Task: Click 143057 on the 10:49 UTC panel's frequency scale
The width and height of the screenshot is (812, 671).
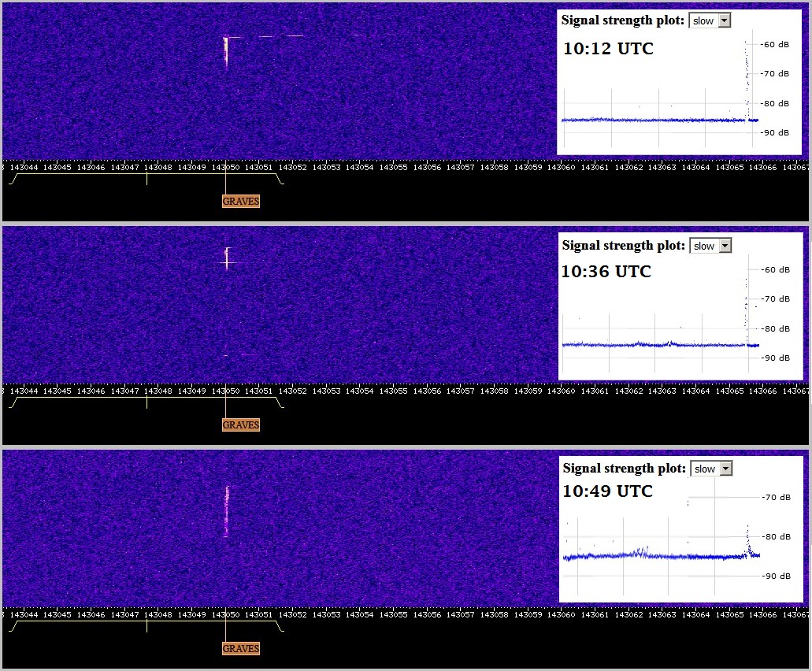Action: 461,614
